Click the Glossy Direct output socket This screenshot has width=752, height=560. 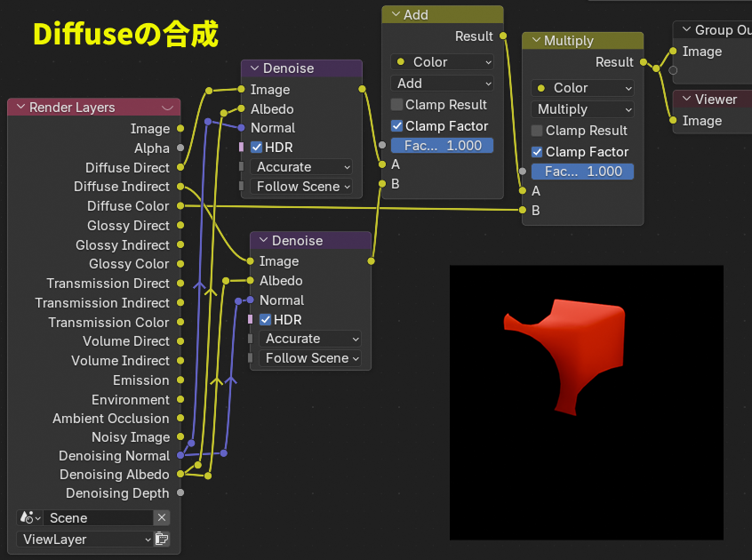tap(180, 226)
